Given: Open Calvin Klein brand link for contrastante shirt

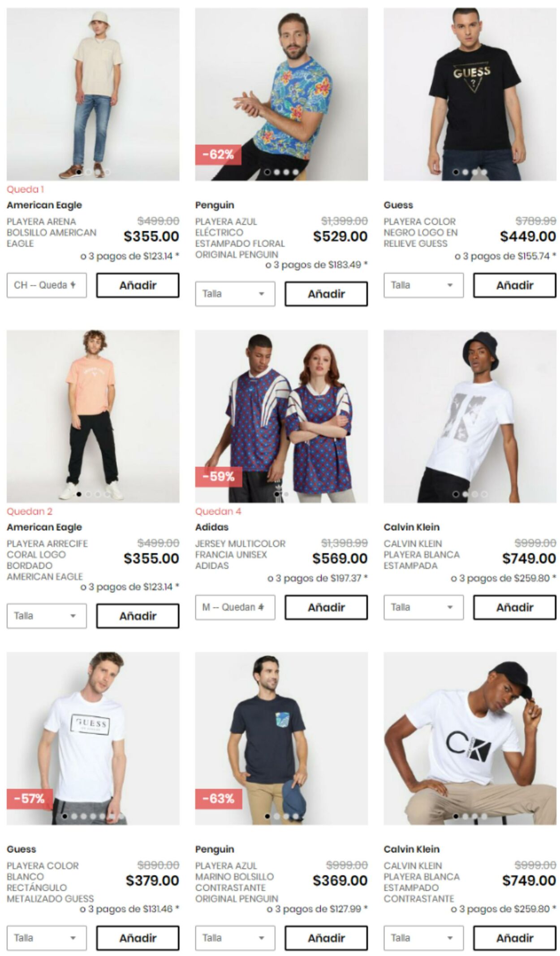Looking at the screenshot, I should [411, 849].
